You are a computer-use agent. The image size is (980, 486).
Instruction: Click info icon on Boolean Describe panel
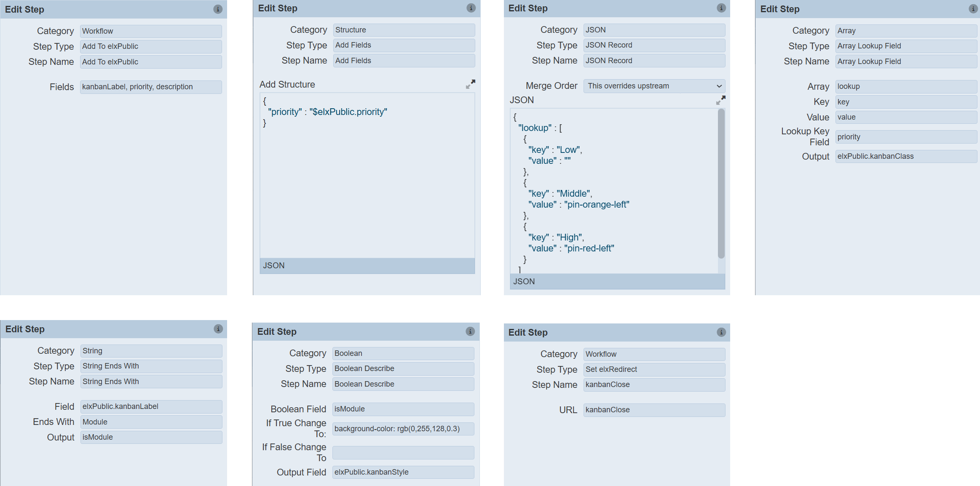click(x=470, y=331)
